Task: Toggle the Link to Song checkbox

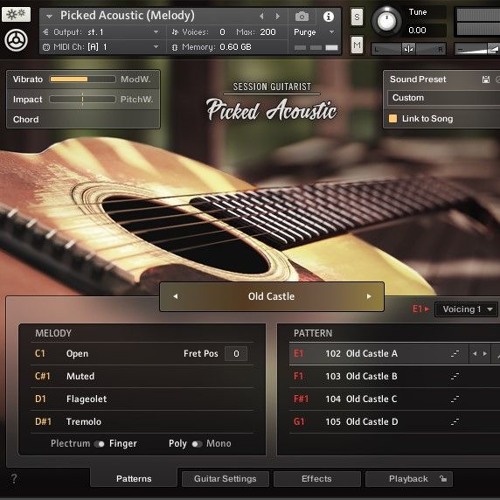Action: click(393, 119)
